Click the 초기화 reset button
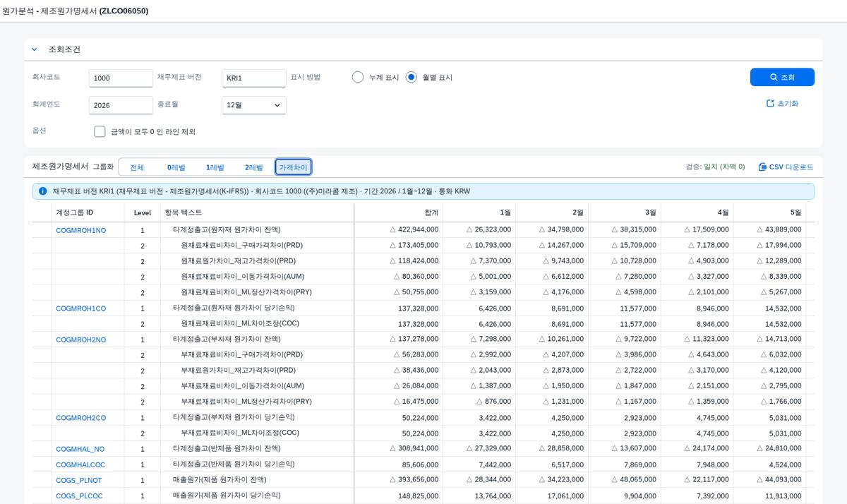 click(x=782, y=103)
